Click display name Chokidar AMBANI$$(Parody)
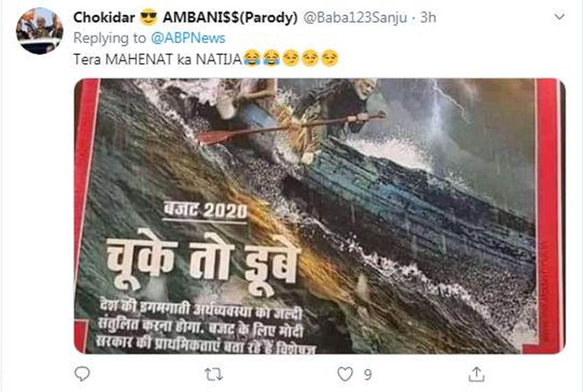The width and height of the screenshot is (583, 392). (x=185, y=17)
